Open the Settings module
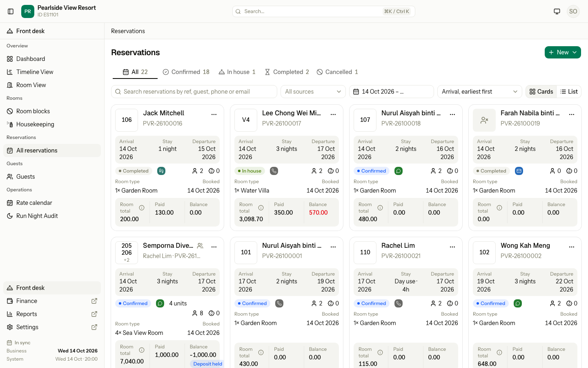The height and width of the screenshot is (368, 588). tap(52, 327)
